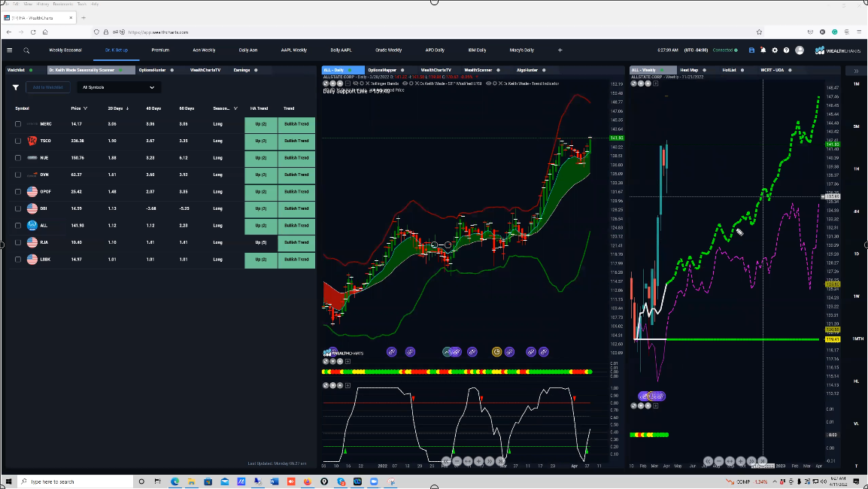This screenshot has width=868, height=489.
Task: Select the AlgoHunter tab in the daily chart panel
Action: (x=527, y=70)
